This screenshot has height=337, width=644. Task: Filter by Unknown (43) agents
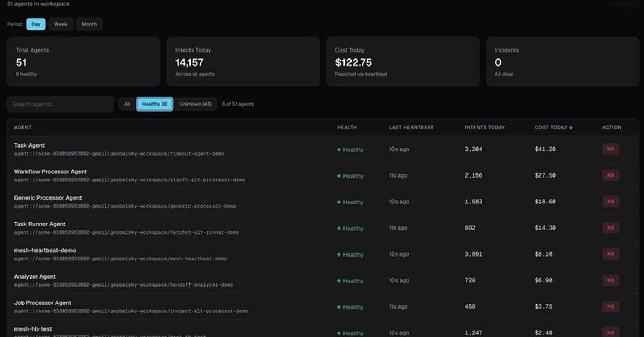[x=195, y=104]
